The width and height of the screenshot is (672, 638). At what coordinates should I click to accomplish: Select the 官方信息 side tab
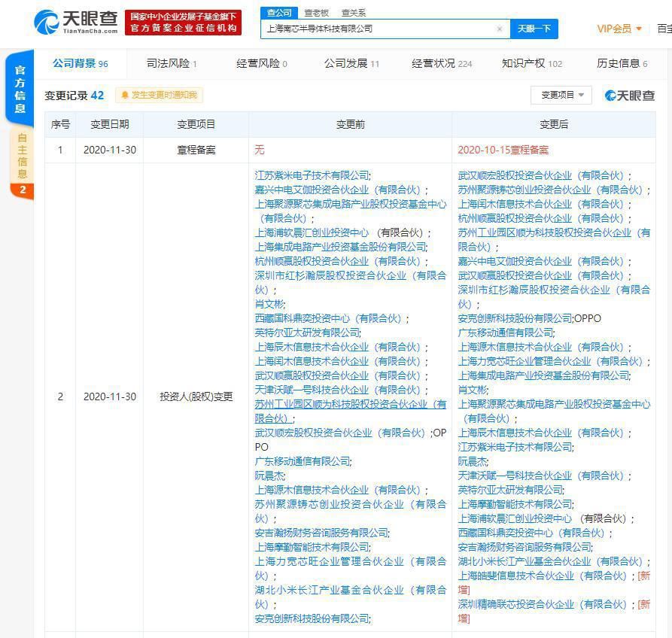[21, 89]
